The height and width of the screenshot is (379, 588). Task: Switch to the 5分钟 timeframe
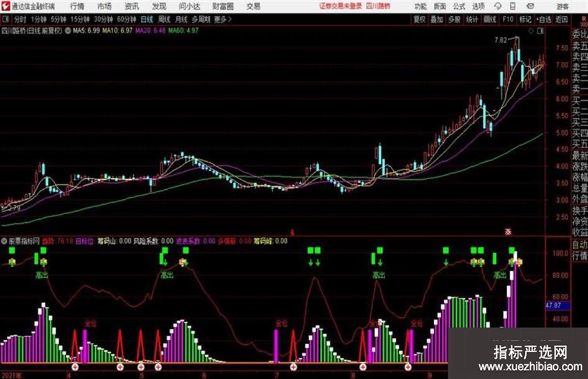point(58,19)
